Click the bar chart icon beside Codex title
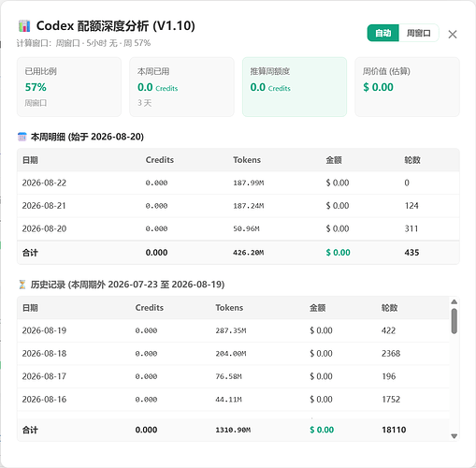This screenshot has width=476, height=468. tap(24, 26)
